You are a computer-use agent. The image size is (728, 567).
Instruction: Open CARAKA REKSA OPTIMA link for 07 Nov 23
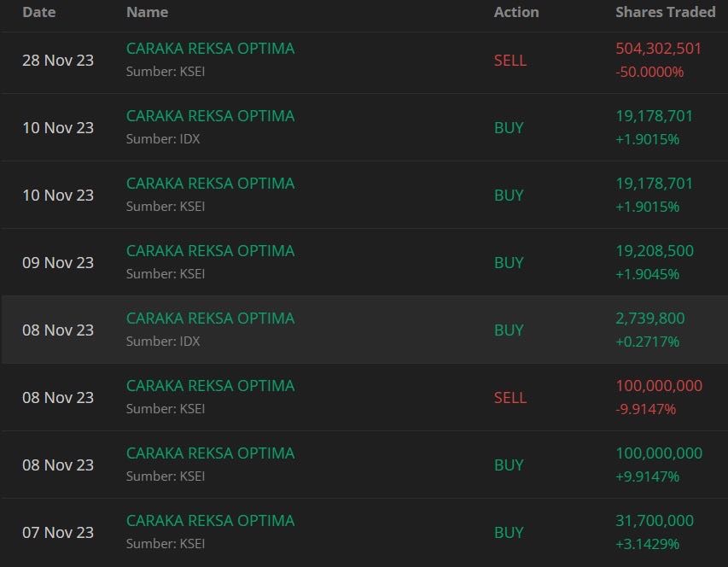[210, 521]
